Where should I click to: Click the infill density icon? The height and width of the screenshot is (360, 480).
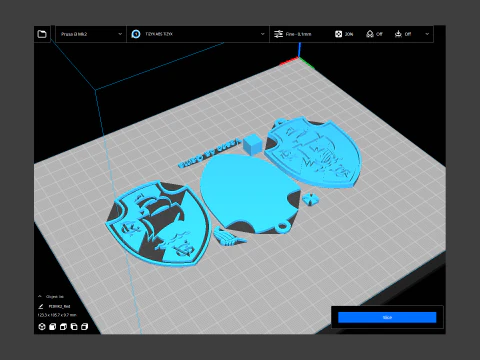[x=338, y=34]
